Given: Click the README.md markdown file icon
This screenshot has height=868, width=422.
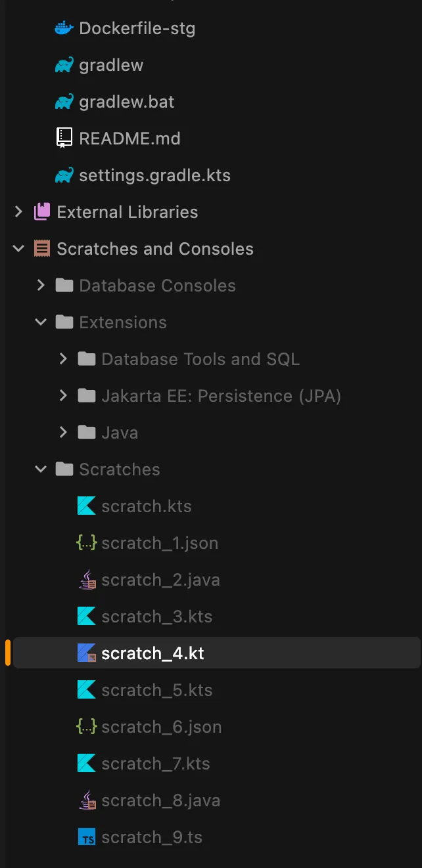Looking at the screenshot, I should pyautogui.click(x=64, y=139).
